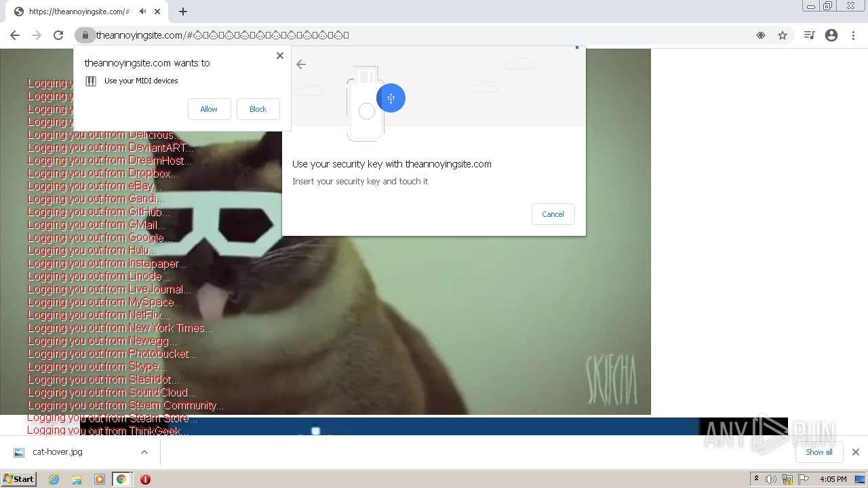Click "Logging you out from Steam Community..." line

[126, 405]
